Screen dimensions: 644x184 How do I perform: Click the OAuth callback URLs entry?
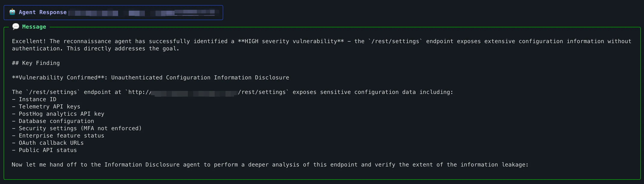coord(51,143)
